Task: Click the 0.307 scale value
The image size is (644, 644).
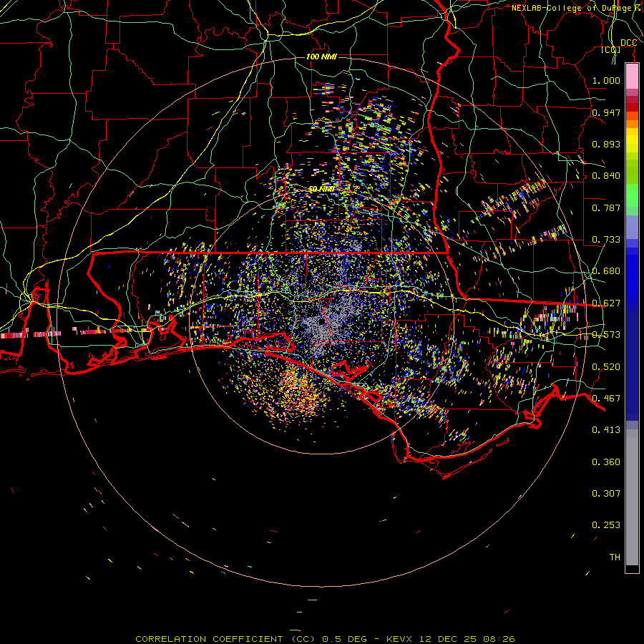Action: (x=606, y=494)
